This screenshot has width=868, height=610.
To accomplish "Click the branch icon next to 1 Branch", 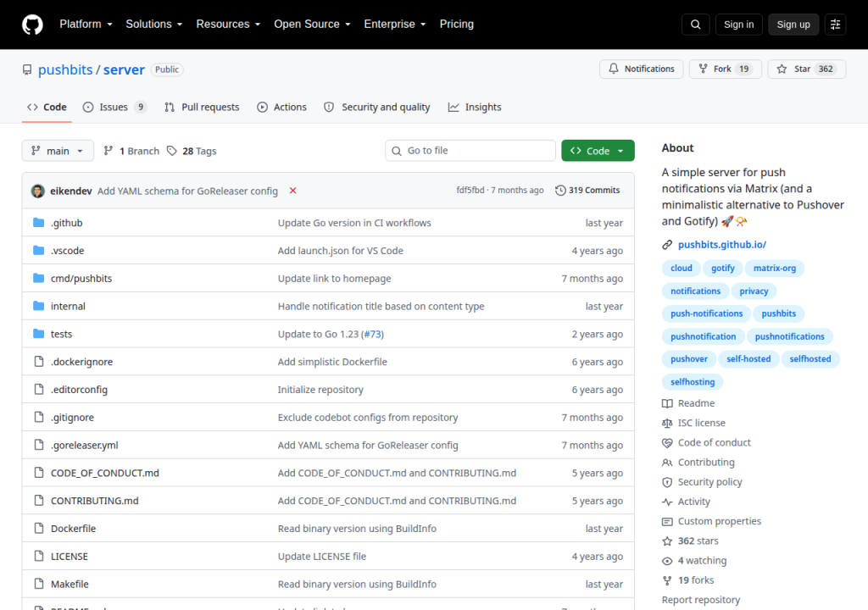I will pyautogui.click(x=108, y=151).
